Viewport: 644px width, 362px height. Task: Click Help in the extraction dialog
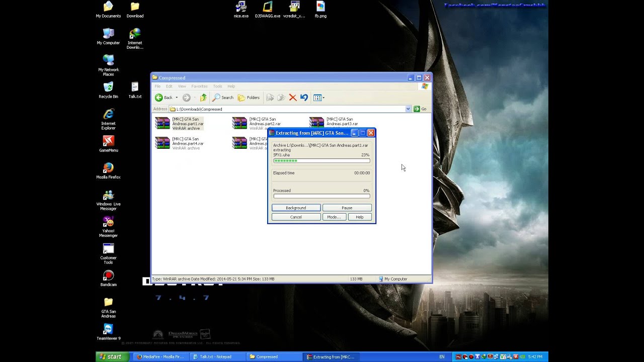[360, 217]
